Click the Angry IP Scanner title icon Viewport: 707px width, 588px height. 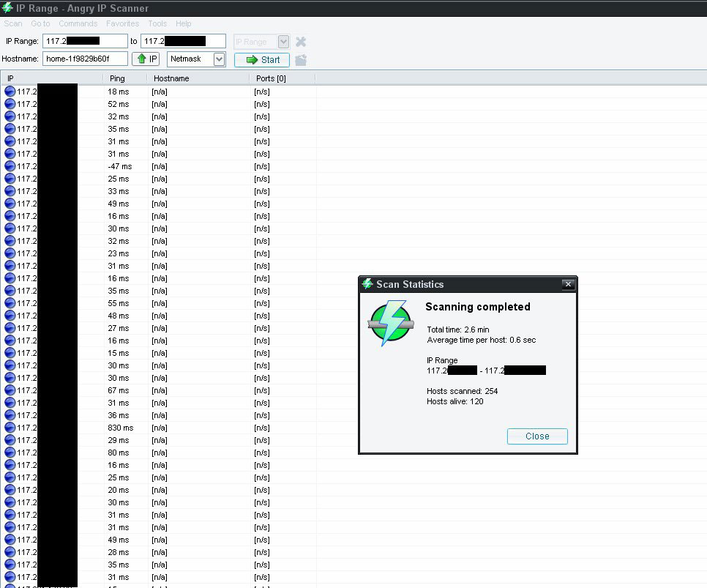tap(8, 8)
